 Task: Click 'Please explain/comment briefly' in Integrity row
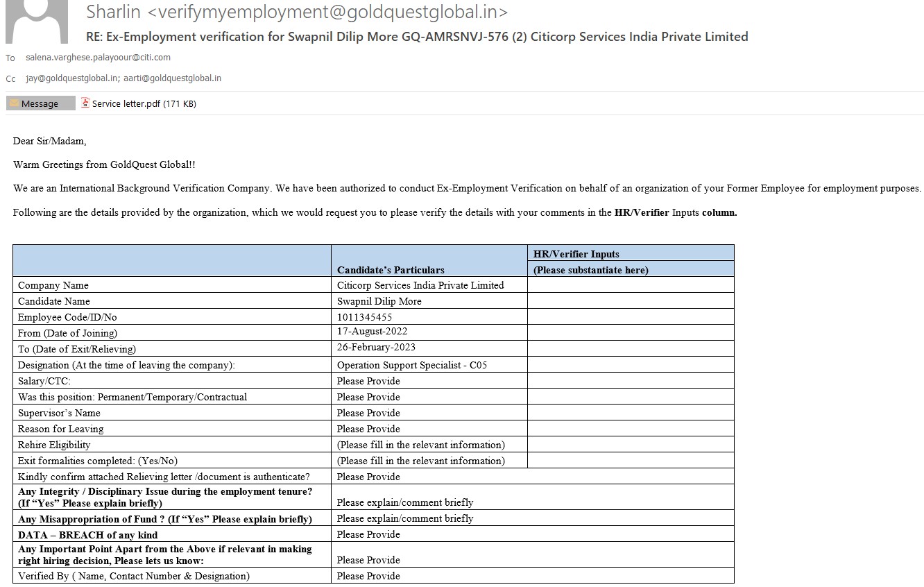405,502
